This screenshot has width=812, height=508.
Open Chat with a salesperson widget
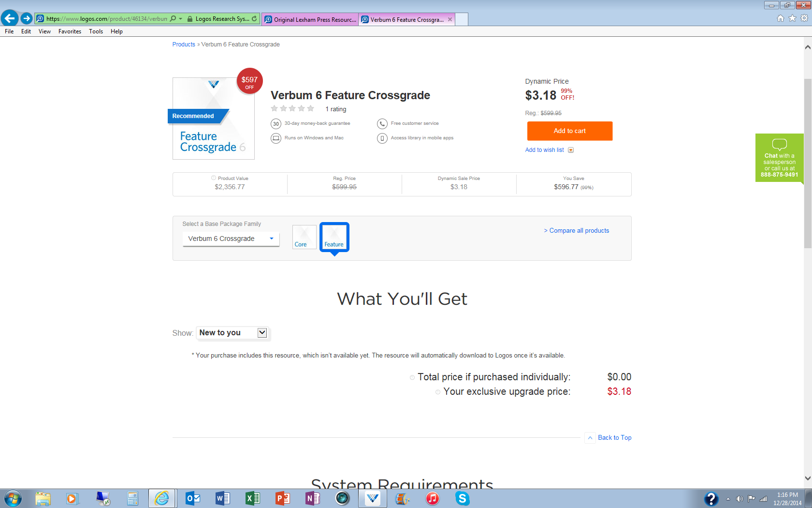[779, 158]
